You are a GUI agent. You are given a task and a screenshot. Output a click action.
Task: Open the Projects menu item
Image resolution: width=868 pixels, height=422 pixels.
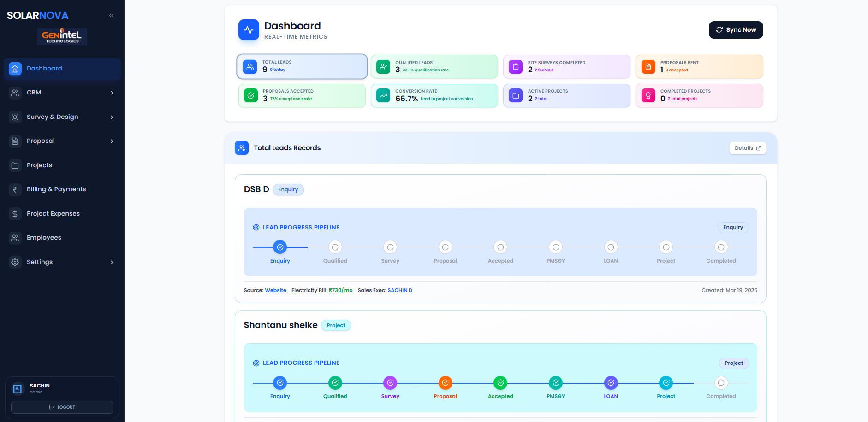pos(39,165)
